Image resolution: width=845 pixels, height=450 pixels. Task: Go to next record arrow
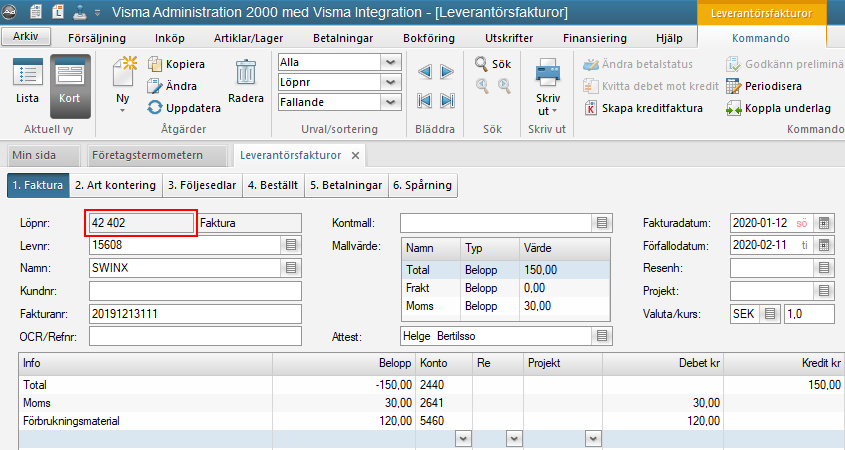[x=447, y=71]
